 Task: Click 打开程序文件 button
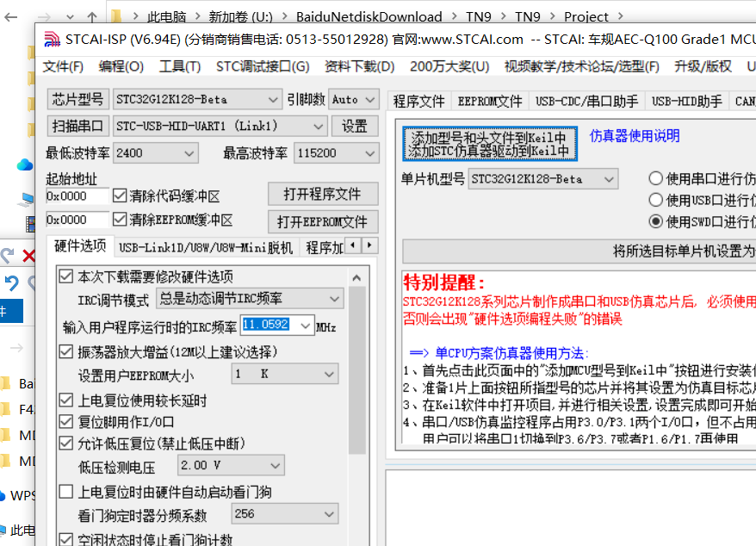(323, 194)
